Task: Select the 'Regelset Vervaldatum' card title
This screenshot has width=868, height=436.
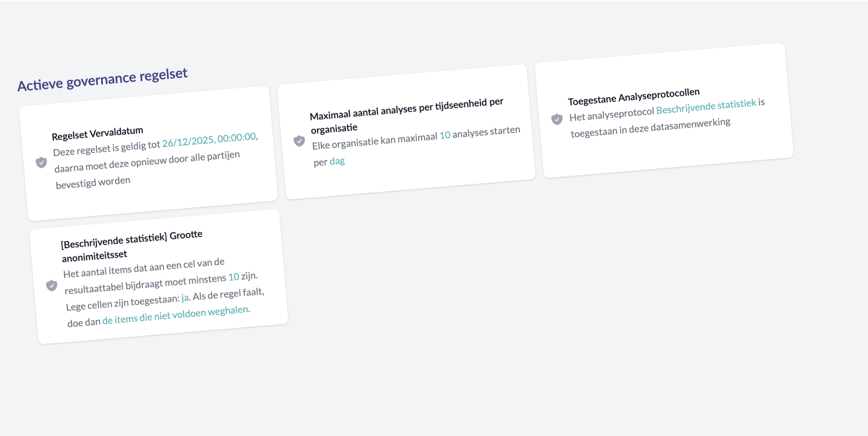Action: pos(97,133)
